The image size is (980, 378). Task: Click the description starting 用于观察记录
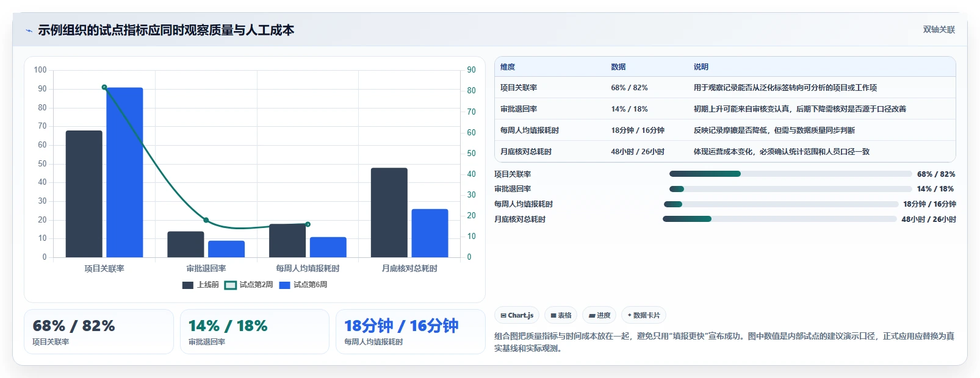point(785,88)
